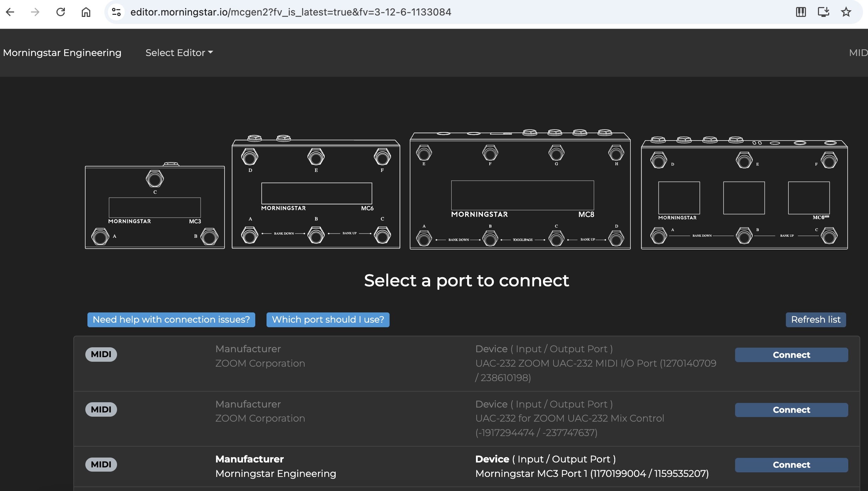Click footswitch B on the MC3 illustration
Screen dimensions: 868x491
pyautogui.click(x=209, y=236)
